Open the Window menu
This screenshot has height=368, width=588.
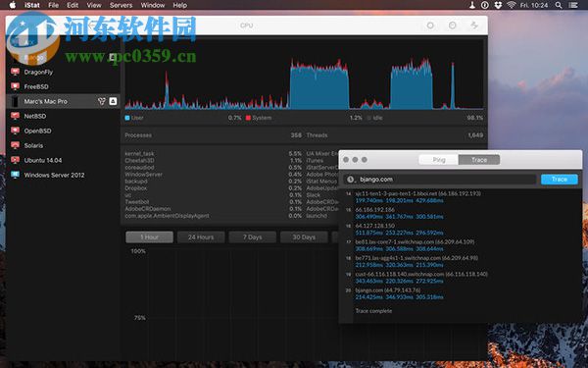coord(153,5)
